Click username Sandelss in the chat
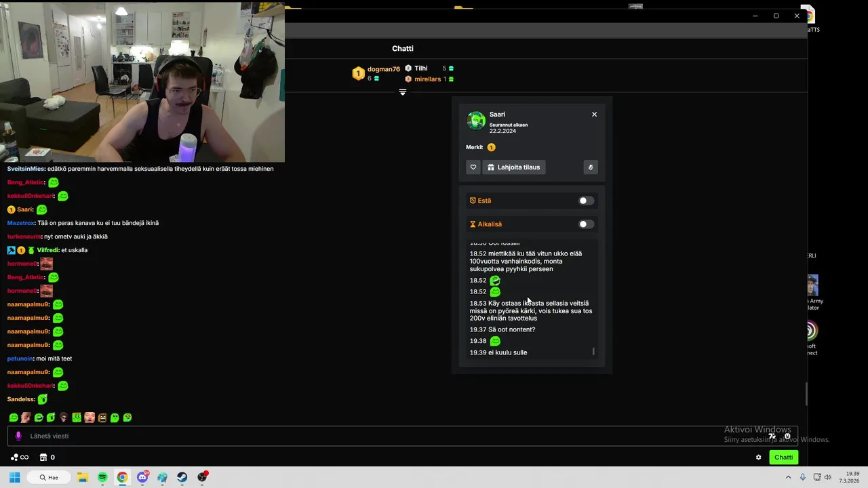This screenshot has height=488, width=868. pyautogui.click(x=20, y=399)
